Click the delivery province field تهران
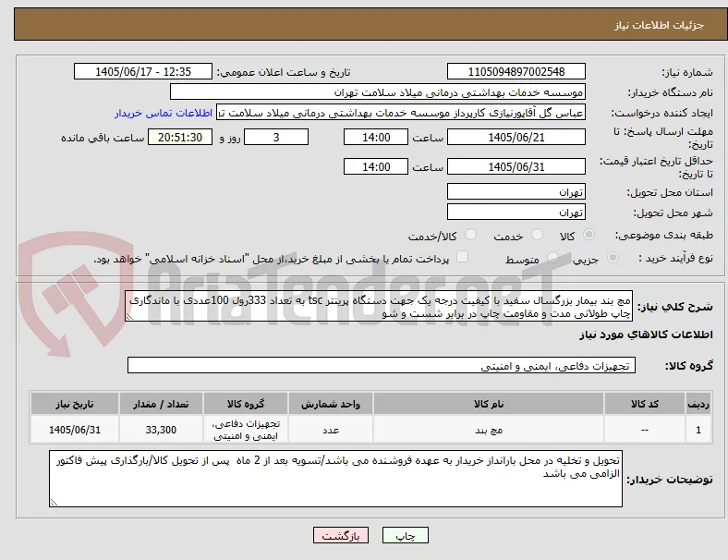Viewport: 728px width, 560px height. coord(516,191)
